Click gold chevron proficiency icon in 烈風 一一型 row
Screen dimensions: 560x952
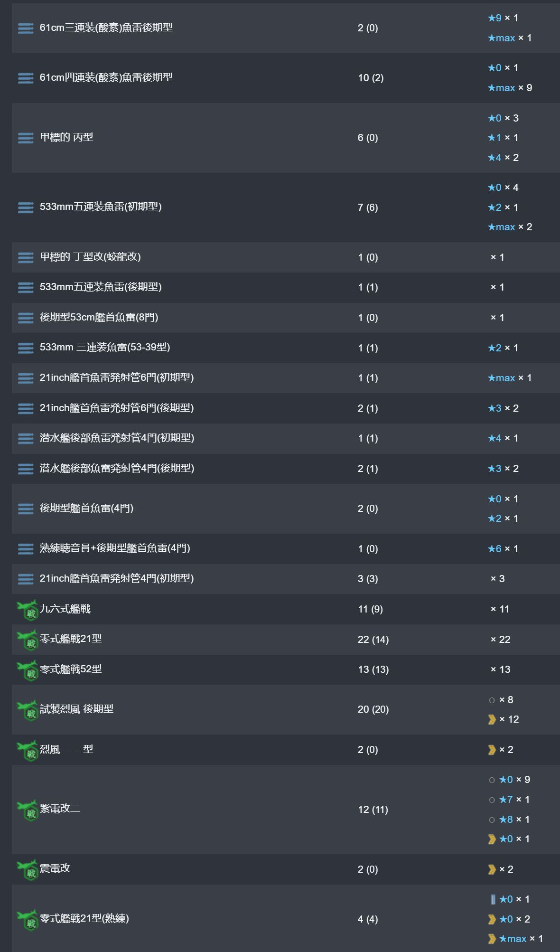[x=492, y=750]
